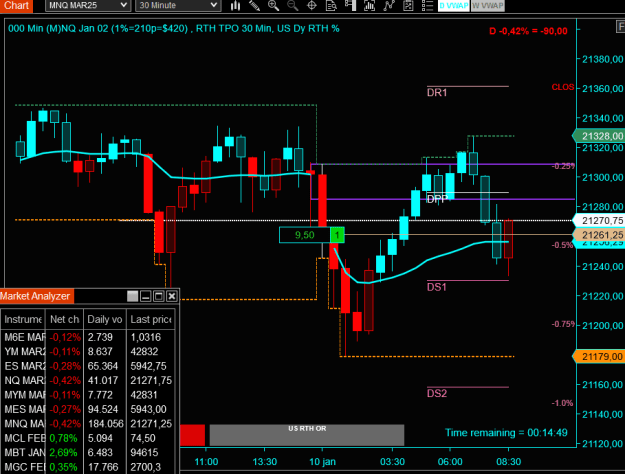This screenshot has height=474, width=625.
Task: Click the 21261,25 entry price marker
Action: (x=599, y=235)
